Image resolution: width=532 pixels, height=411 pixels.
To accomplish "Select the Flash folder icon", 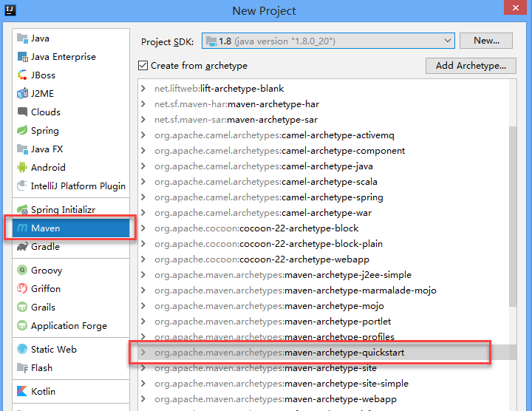I will click(22, 368).
